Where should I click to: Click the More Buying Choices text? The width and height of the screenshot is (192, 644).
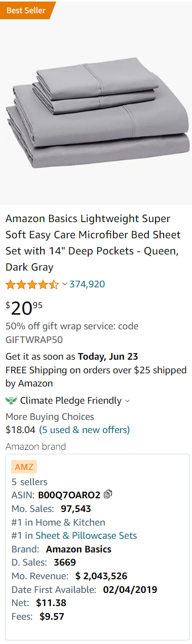pos(50,417)
